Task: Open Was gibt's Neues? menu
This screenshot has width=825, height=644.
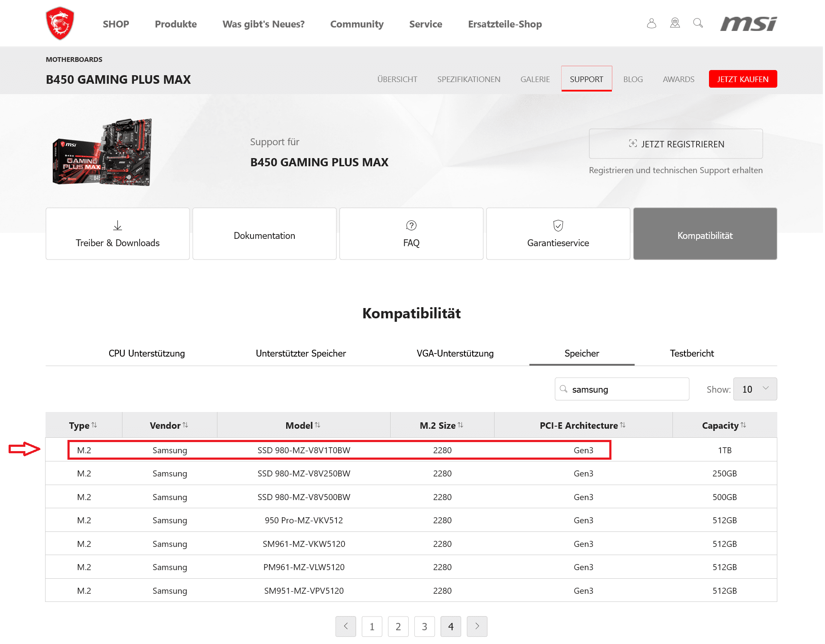Action: [x=263, y=24]
